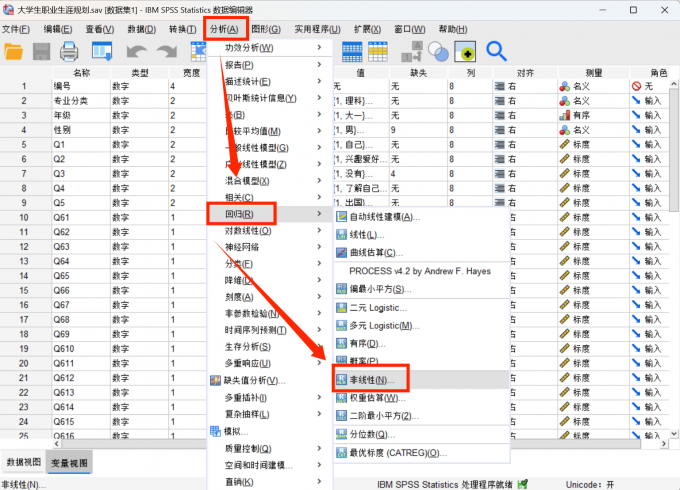Screen dimensions: 680x490
Task: Expand the 报告(P) submenu
Action: coord(319,65)
